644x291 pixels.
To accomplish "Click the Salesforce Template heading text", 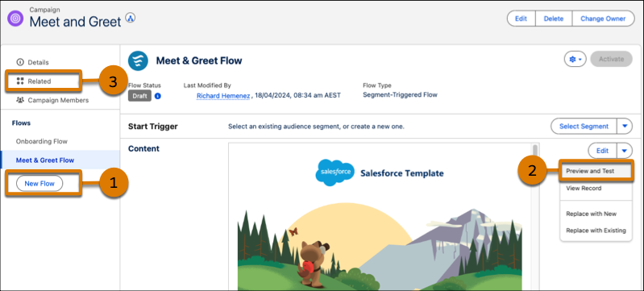I will tap(401, 173).
